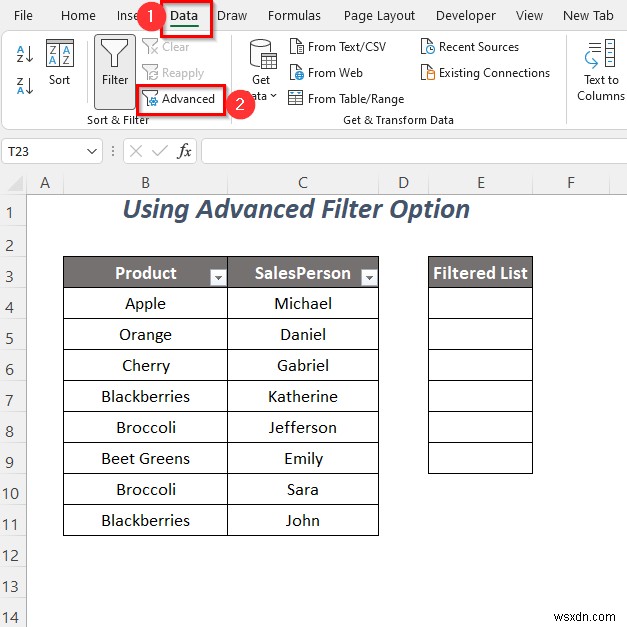Select Broccoli in the Sara row
This screenshot has width=627, height=627.
point(146,489)
